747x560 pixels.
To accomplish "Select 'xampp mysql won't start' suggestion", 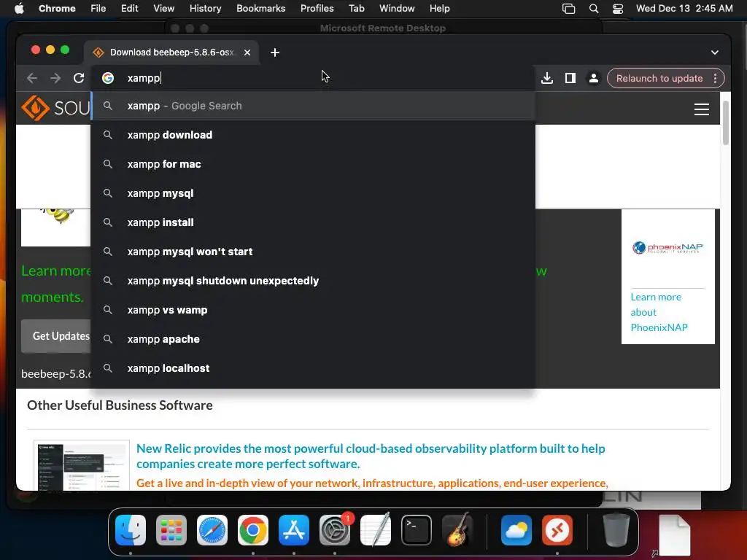I will 314,252.
